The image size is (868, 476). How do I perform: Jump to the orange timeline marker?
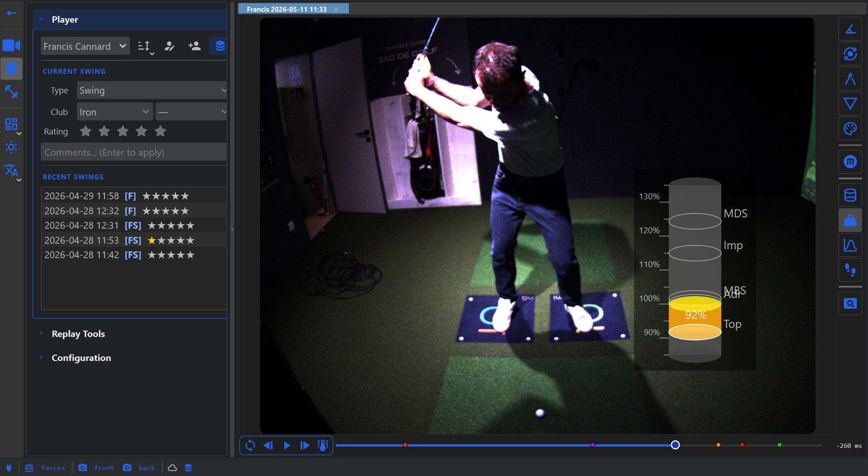(718, 445)
